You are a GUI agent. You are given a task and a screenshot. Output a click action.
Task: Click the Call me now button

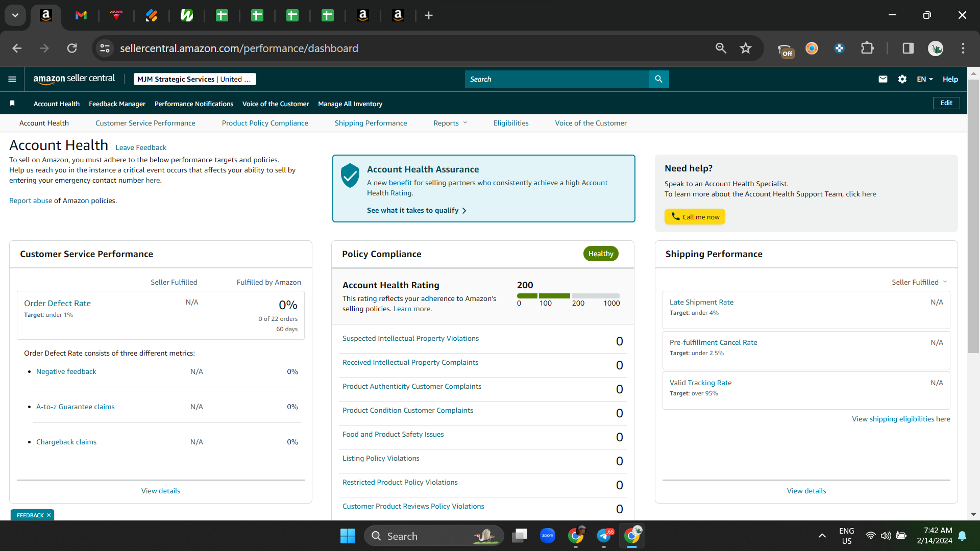[695, 216]
